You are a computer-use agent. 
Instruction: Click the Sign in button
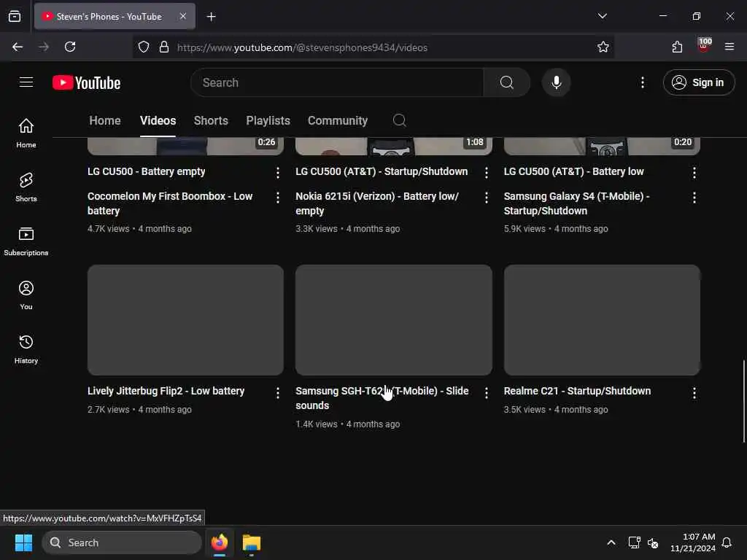[x=698, y=82]
